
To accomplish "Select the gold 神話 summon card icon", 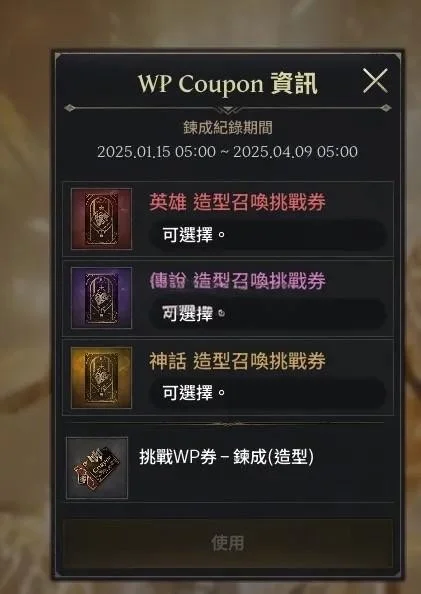I will point(102,378).
